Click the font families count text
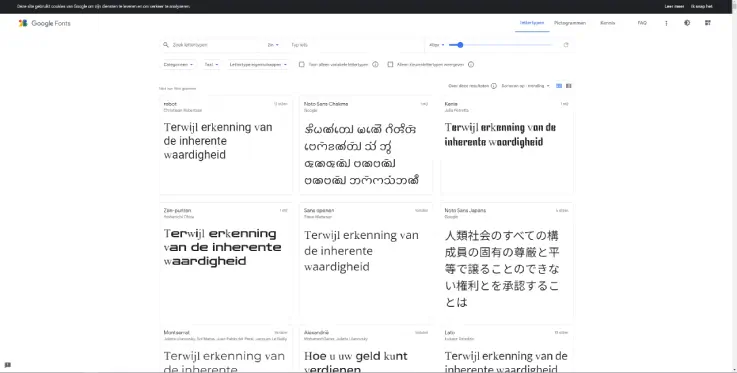737x373 pixels. coord(177,88)
